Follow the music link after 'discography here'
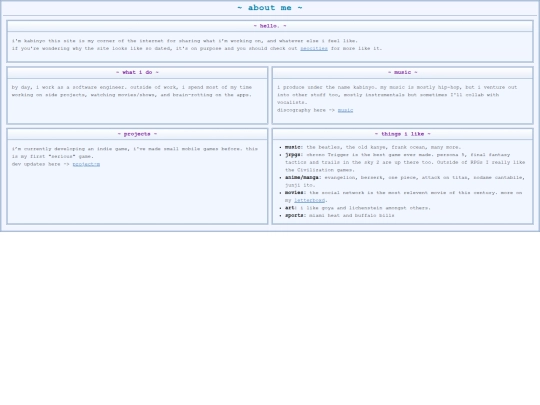The height and width of the screenshot is (405, 540). pos(345,110)
